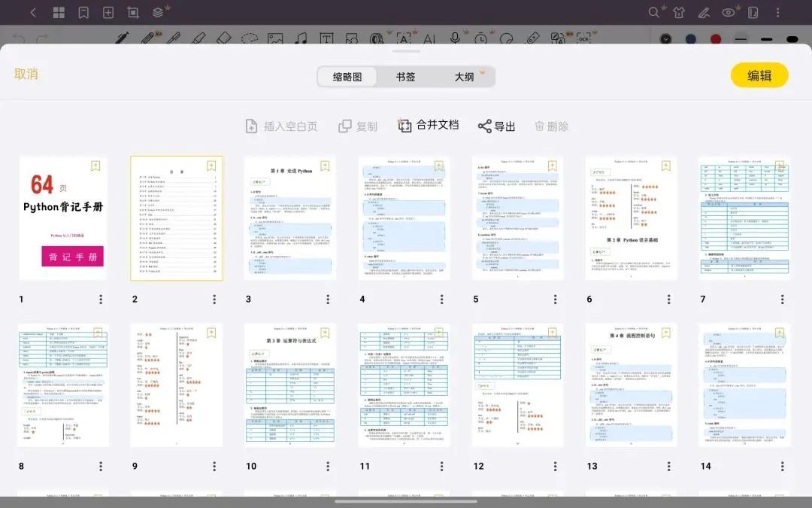Toggle bookmark on page 5 thumbnail
Image resolution: width=812 pixels, height=508 pixels.
[552, 166]
